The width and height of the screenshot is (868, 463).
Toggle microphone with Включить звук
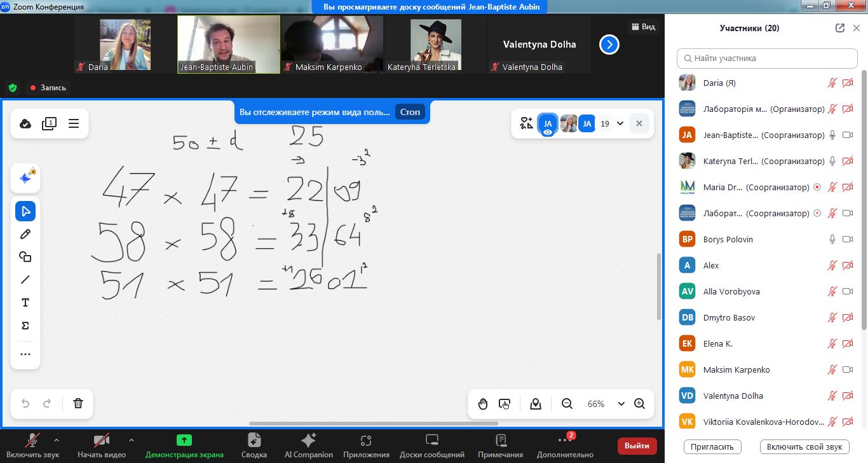point(34,445)
